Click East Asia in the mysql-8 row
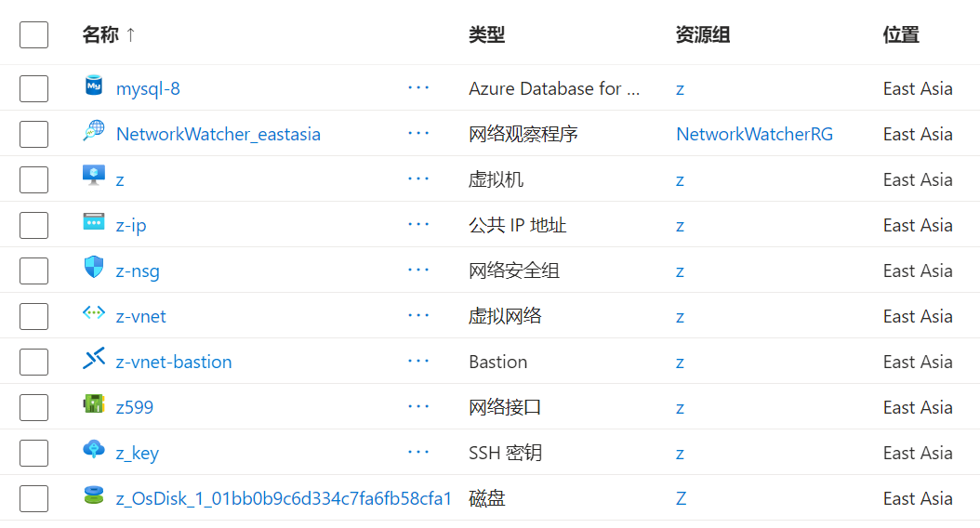The height and width of the screenshot is (528, 980). (918, 88)
